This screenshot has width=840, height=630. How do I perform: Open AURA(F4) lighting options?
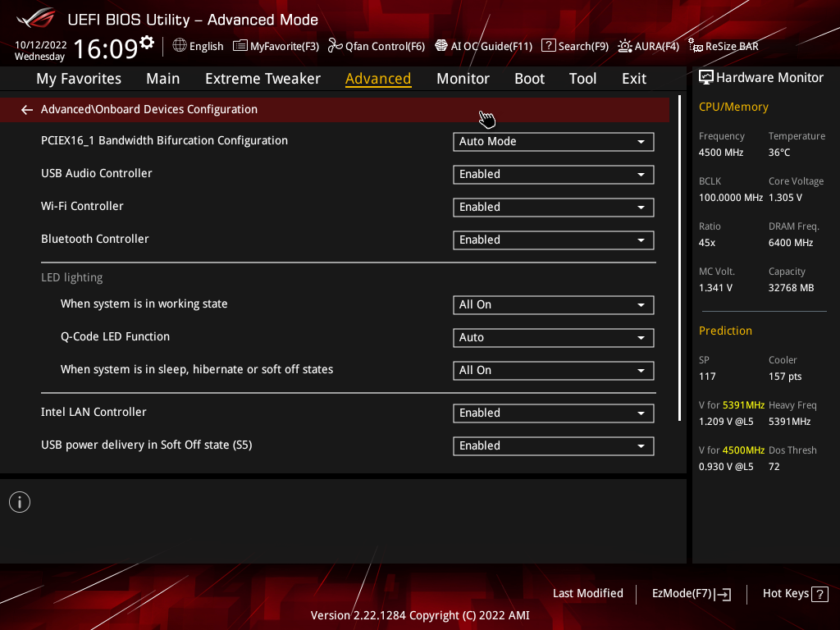click(648, 46)
